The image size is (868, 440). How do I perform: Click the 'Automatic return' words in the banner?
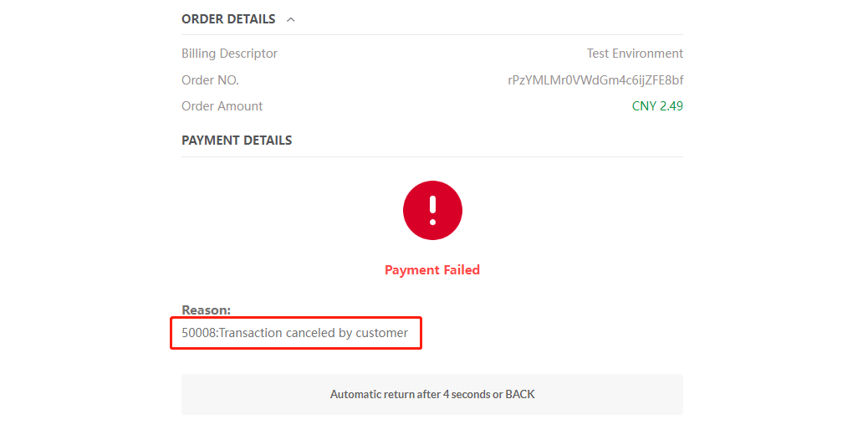[x=372, y=394]
